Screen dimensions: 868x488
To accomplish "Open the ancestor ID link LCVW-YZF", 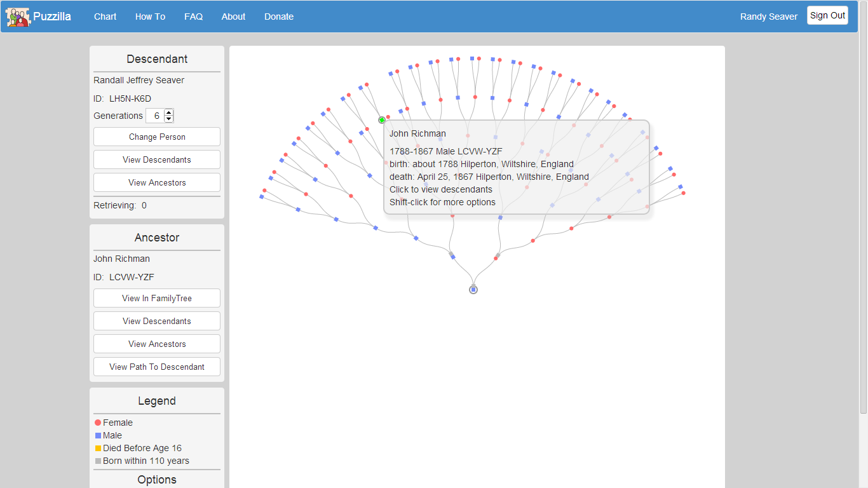I will pyautogui.click(x=131, y=277).
